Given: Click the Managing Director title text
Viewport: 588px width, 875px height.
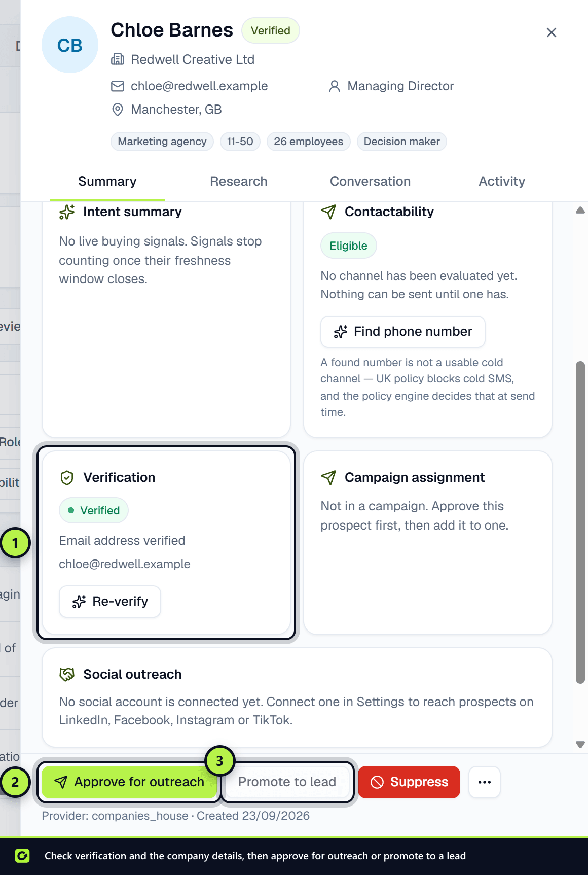Looking at the screenshot, I should (400, 86).
